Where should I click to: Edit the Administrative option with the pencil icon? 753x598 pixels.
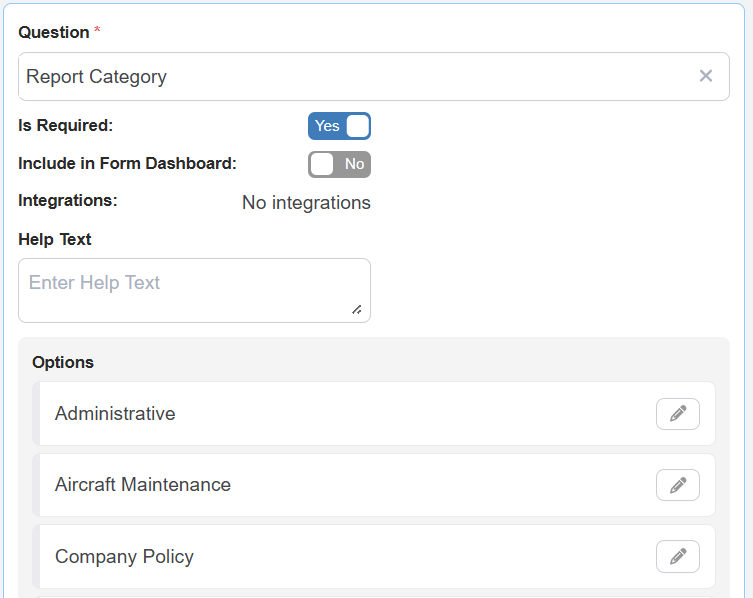pyautogui.click(x=677, y=414)
